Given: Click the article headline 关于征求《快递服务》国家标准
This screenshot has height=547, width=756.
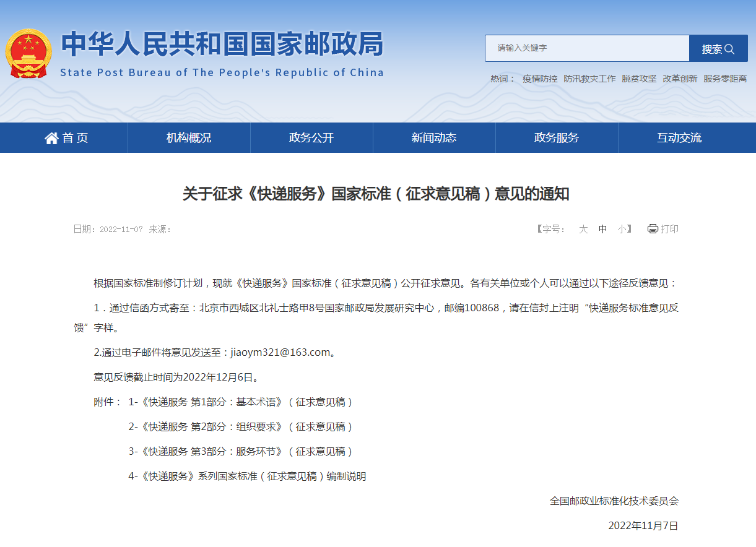Looking at the screenshot, I should coord(376,194).
